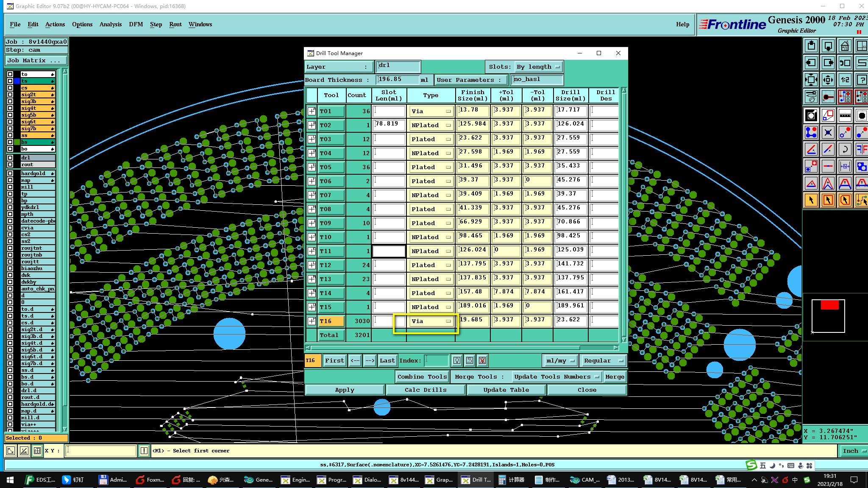Click the pan right icon in right toolbar

[828, 63]
